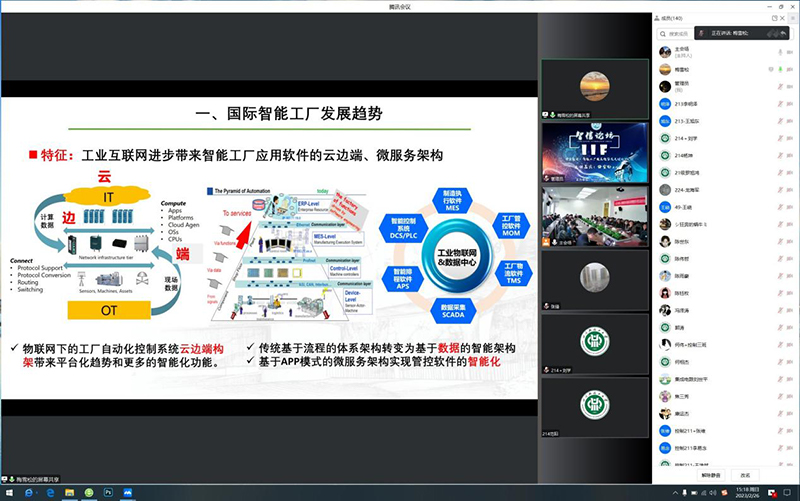Image resolution: width=800 pixels, height=501 pixels.
Task: Open the Windows Start menu
Action: (x=8, y=493)
